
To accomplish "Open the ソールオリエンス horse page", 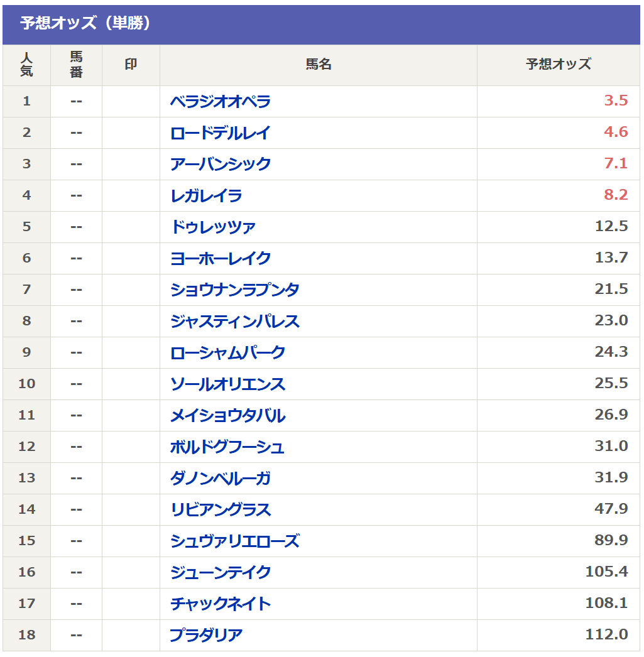I will point(227,384).
